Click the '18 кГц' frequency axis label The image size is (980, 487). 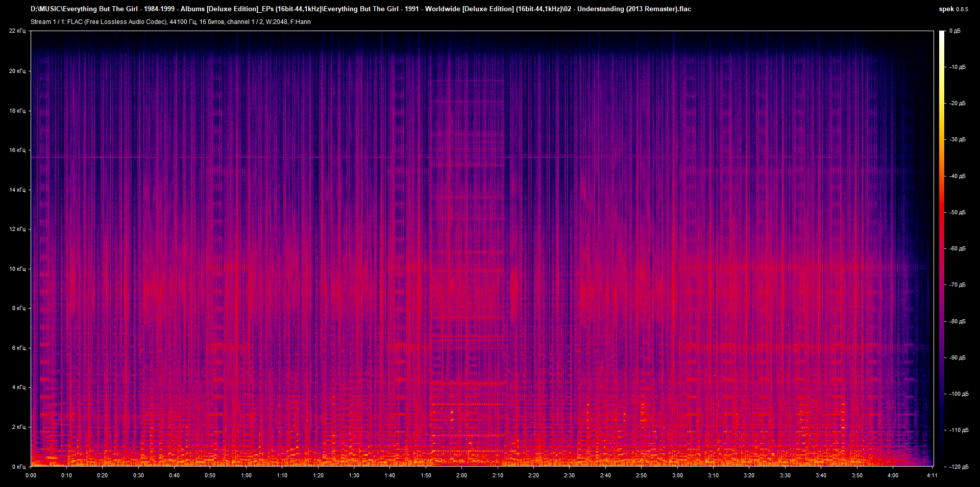pyautogui.click(x=17, y=111)
